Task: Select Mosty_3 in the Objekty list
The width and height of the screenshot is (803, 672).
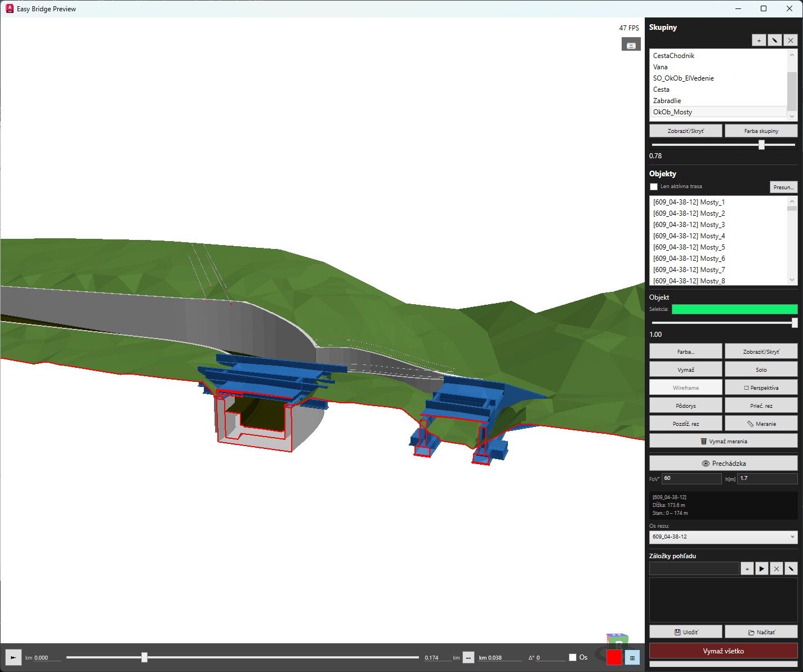Action: [x=688, y=224]
